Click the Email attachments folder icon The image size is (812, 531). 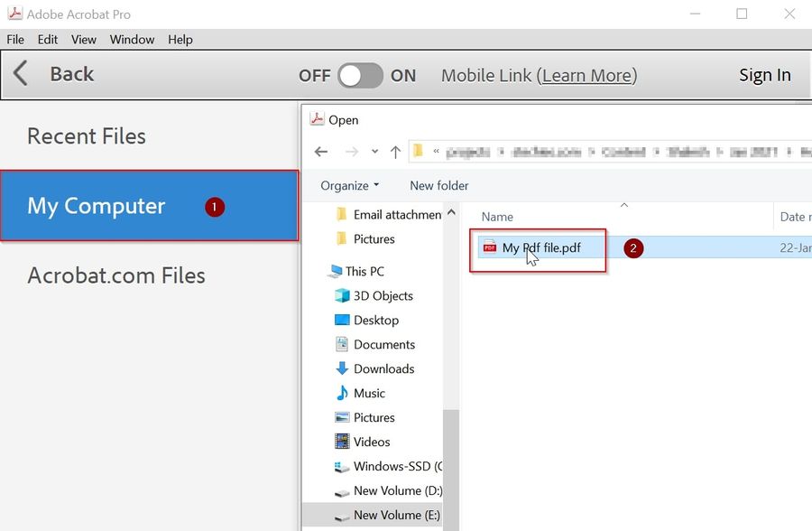pyautogui.click(x=341, y=214)
